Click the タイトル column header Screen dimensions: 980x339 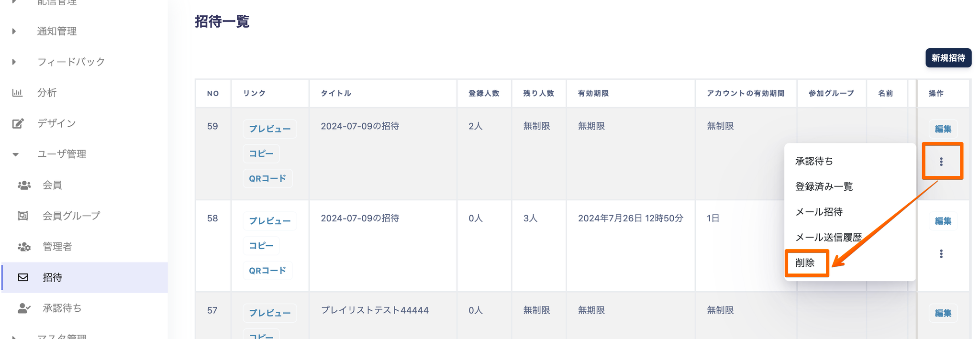(336, 93)
